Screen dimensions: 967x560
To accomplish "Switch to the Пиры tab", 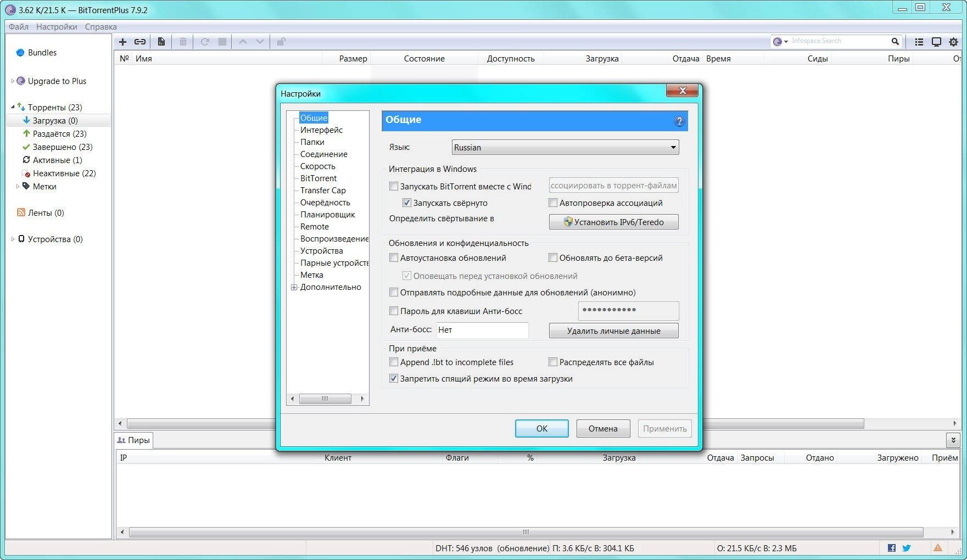I will 133,440.
